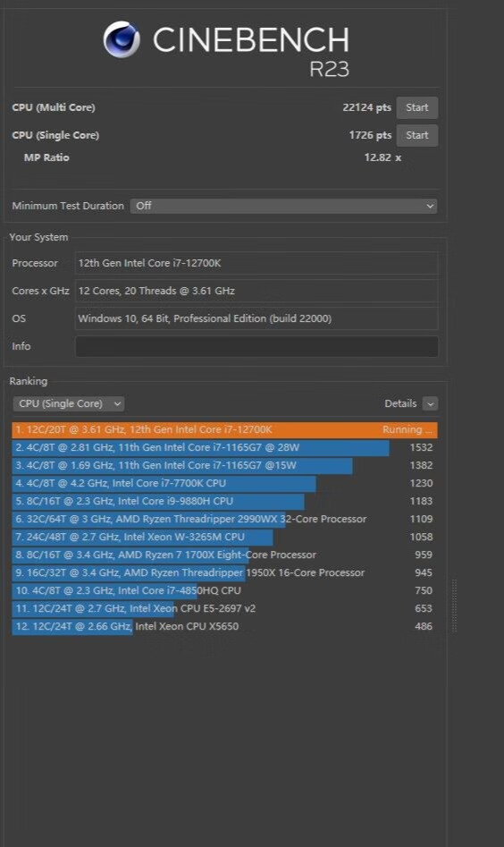Click the Your System section heading
504x847 pixels.
click(38, 237)
